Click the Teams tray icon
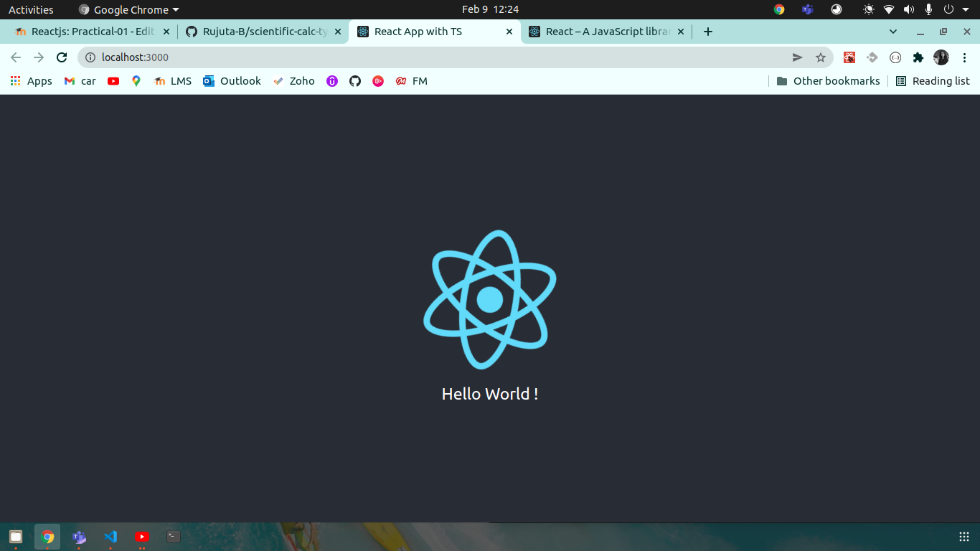This screenshot has width=980, height=551. (807, 9)
